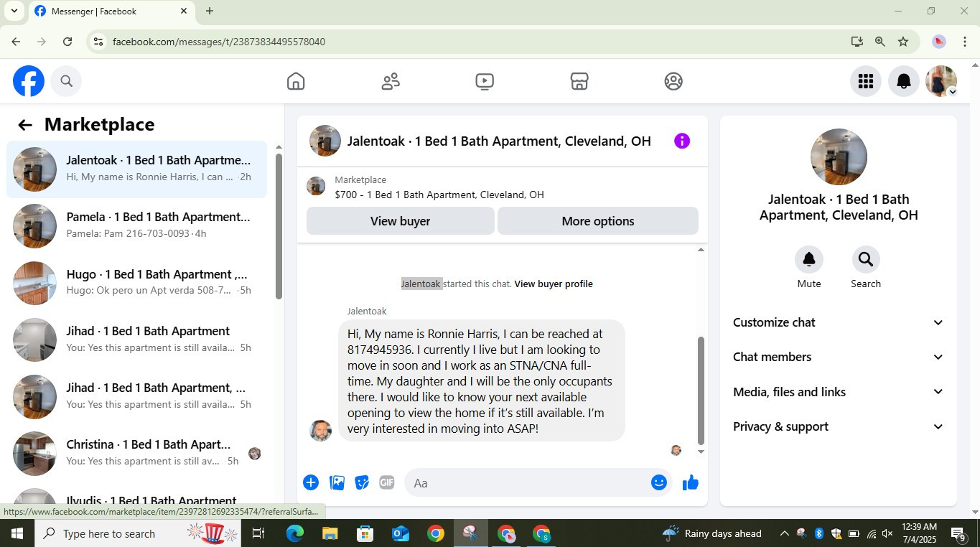Open Outlook from taskbar
Image resolution: width=980 pixels, height=547 pixels.
pyautogui.click(x=401, y=533)
